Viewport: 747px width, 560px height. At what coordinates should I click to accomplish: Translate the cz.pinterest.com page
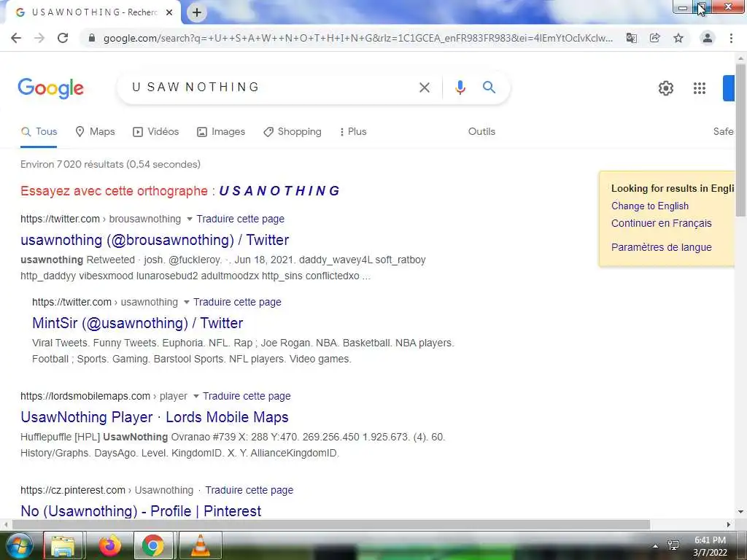point(249,491)
